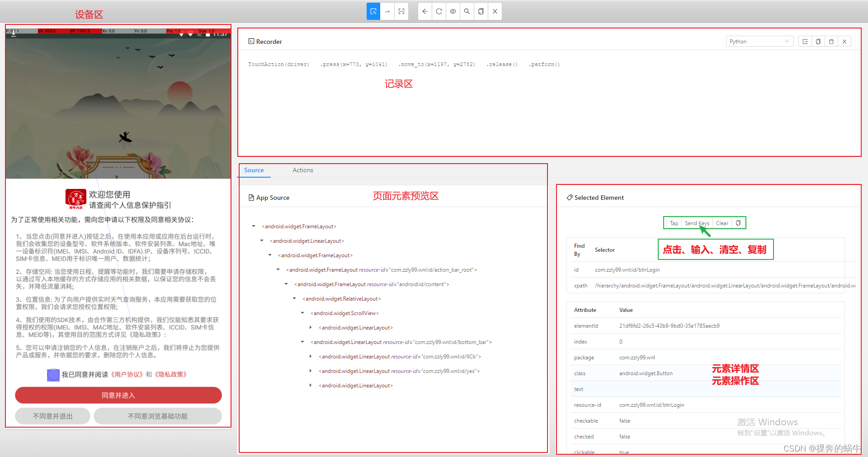Click the recorded TouchAction code line
The image size is (868, 457).
click(x=404, y=64)
